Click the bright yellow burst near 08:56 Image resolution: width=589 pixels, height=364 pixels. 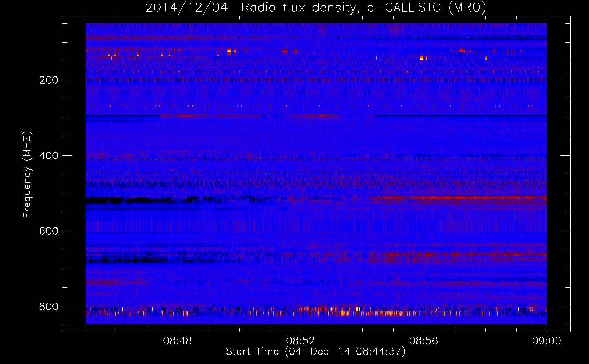coord(422,58)
